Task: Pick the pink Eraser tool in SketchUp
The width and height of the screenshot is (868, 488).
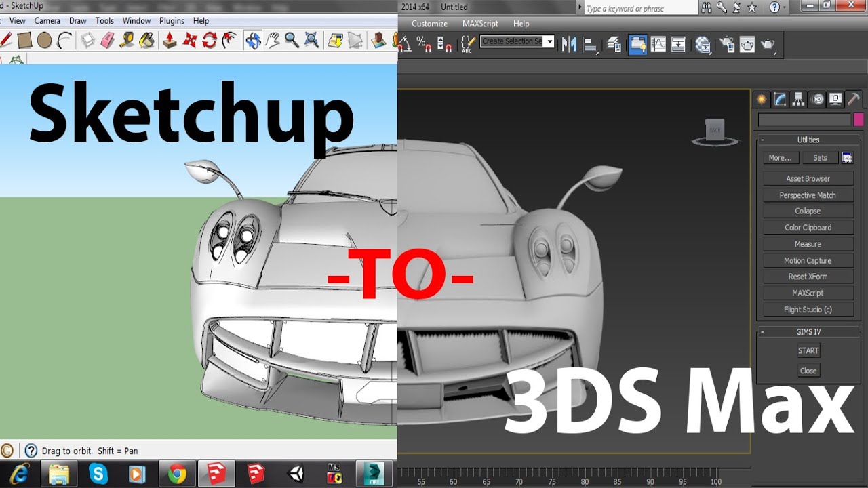Action: pyautogui.click(x=108, y=41)
